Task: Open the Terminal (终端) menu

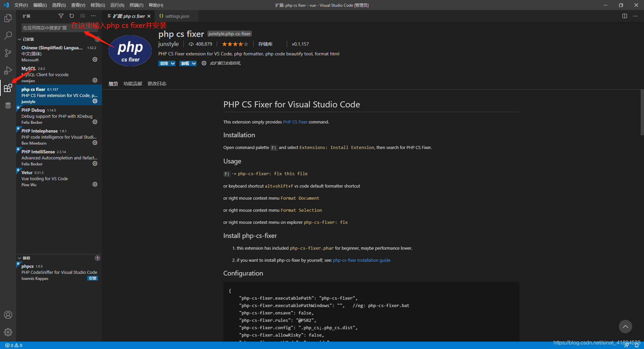Action: tap(137, 5)
